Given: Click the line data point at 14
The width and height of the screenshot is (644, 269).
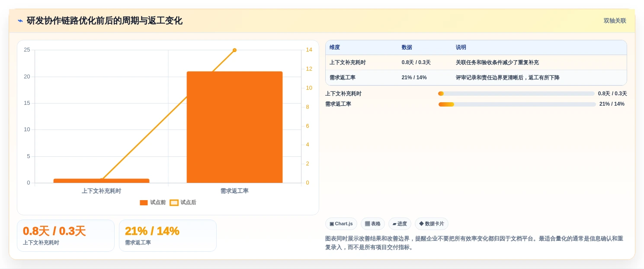Looking at the screenshot, I should 234,50.
